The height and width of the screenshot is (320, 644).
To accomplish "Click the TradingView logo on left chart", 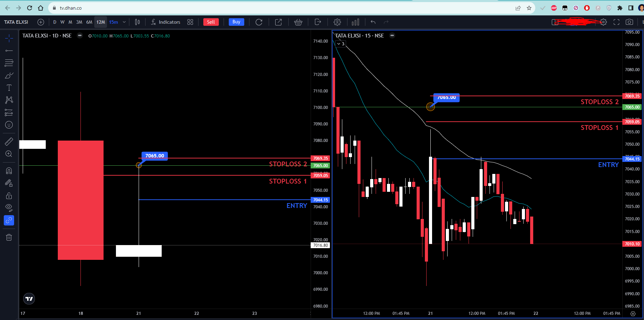I will 29,299.
